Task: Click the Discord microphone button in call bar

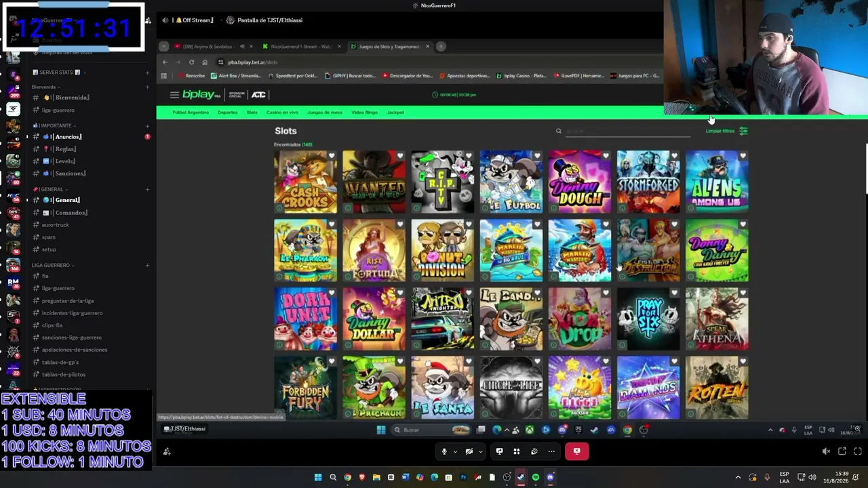Action: pyautogui.click(x=444, y=451)
